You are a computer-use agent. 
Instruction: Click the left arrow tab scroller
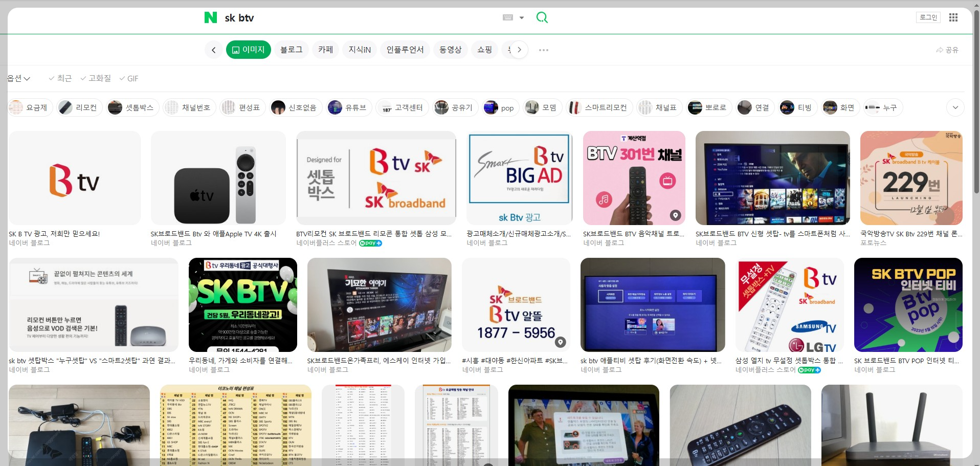(214, 50)
